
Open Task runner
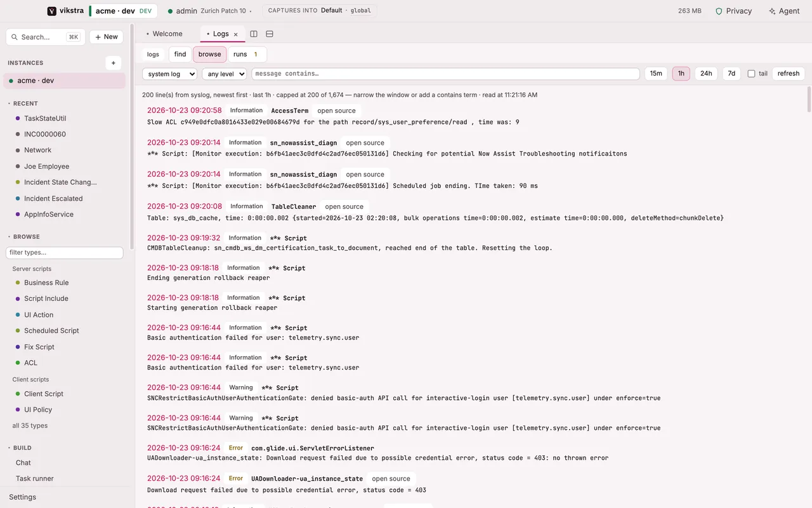[x=35, y=479]
